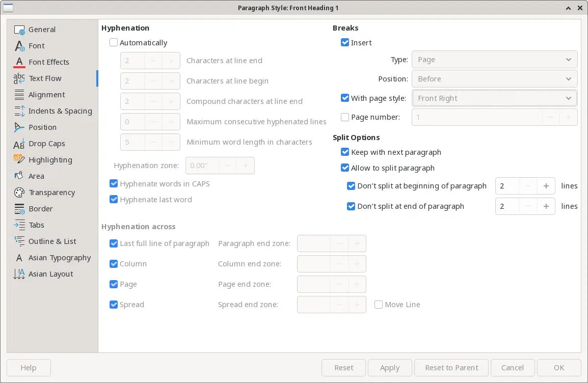This screenshot has height=383, width=588.
Task: Click the Font icon in sidebar
Action: (x=19, y=46)
